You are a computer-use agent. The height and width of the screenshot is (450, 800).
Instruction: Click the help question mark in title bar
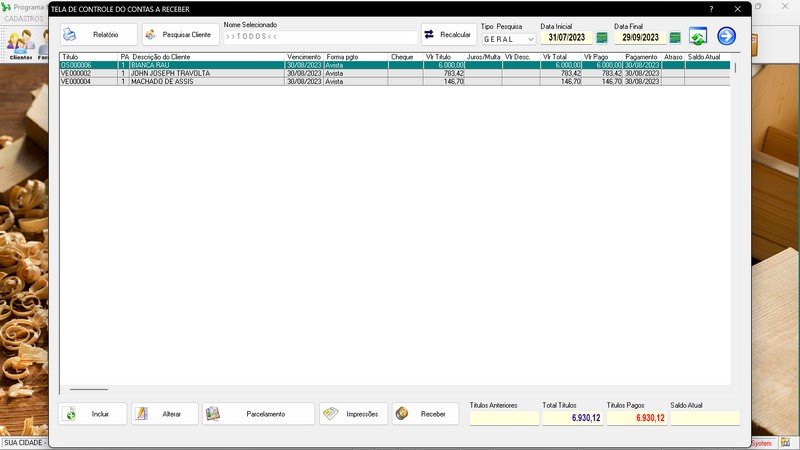711,8
